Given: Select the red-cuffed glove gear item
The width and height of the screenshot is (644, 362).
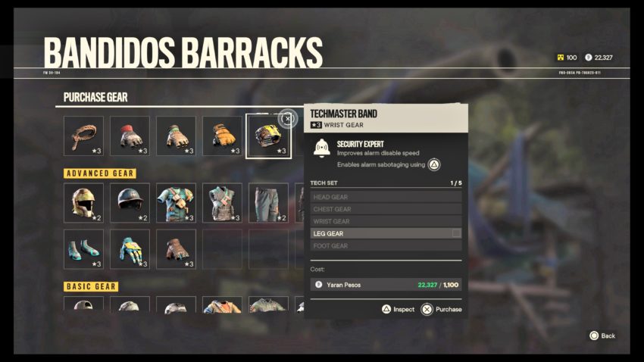Looking at the screenshot, I should point(130,136).
